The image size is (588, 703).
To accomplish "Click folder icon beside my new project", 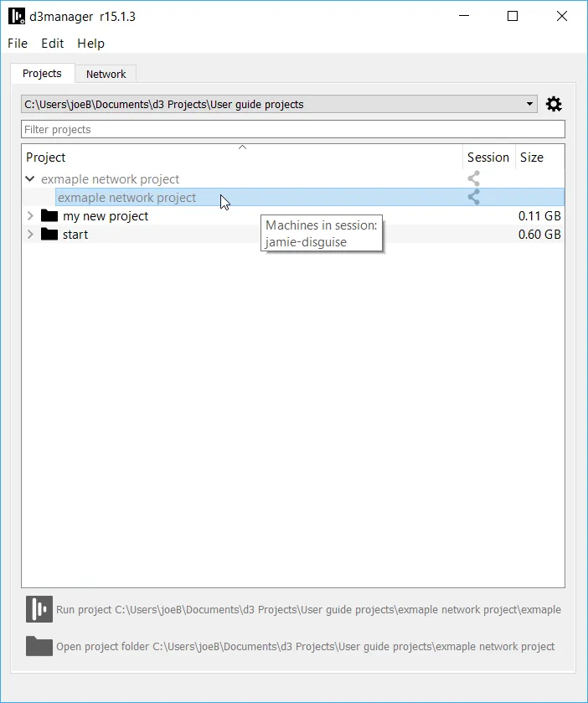I will click(x=49, y=216).
